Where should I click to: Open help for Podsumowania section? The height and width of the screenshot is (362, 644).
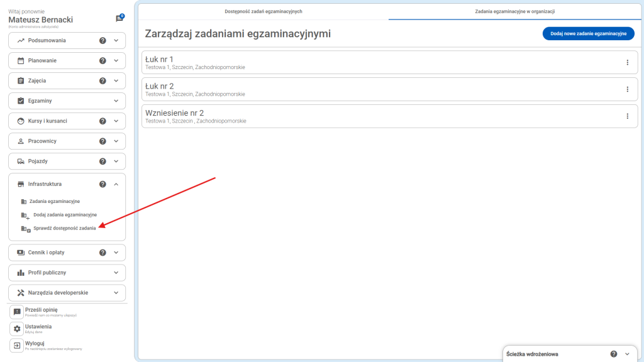[x=103, y=41]
